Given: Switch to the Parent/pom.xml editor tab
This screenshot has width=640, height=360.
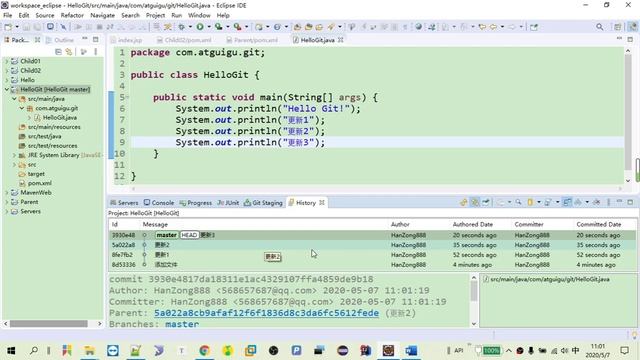Looking at the screenshot, I should point(252,40).
